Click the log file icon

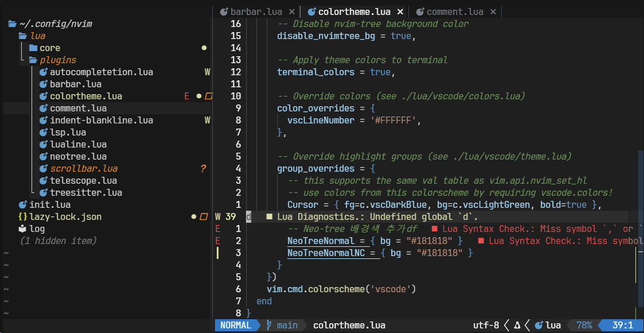(x=23, y=229)
